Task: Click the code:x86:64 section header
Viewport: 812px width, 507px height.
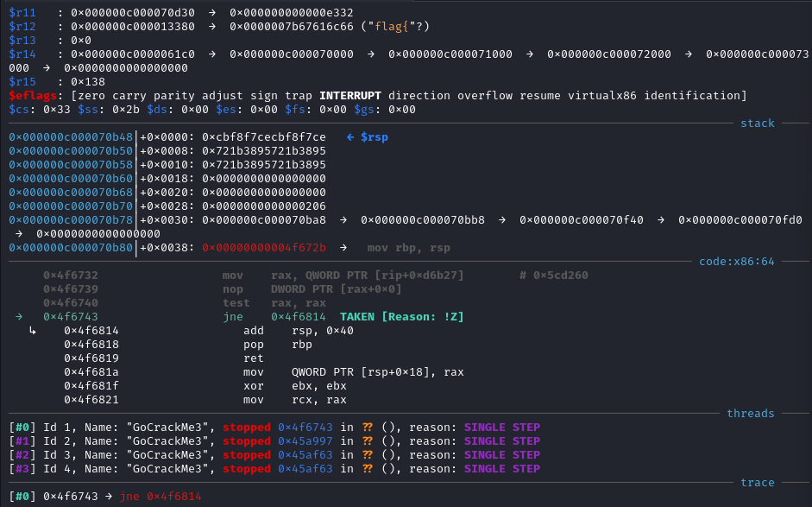Action: coord(736,262)
